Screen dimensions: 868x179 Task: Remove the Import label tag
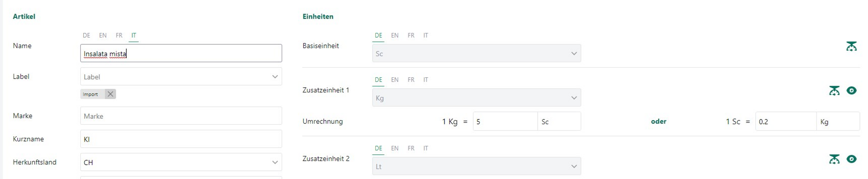(110, 94)
